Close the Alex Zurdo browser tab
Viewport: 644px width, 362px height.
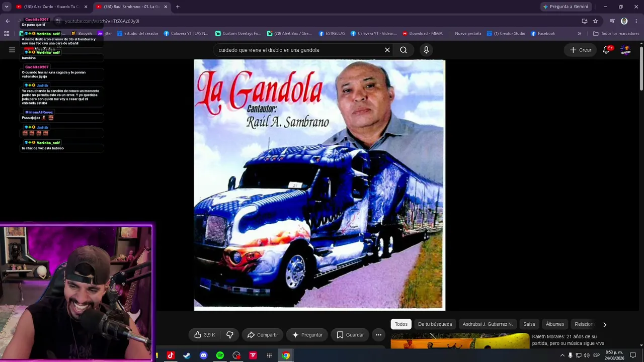[x=86, y=7]
